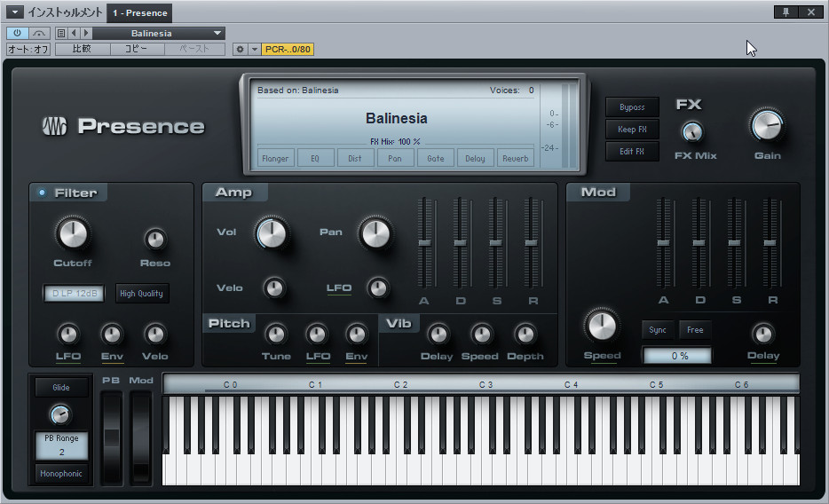Pin the instrument window
The height and width of the screenshot is (504, 829).
(x=786, y=12)
